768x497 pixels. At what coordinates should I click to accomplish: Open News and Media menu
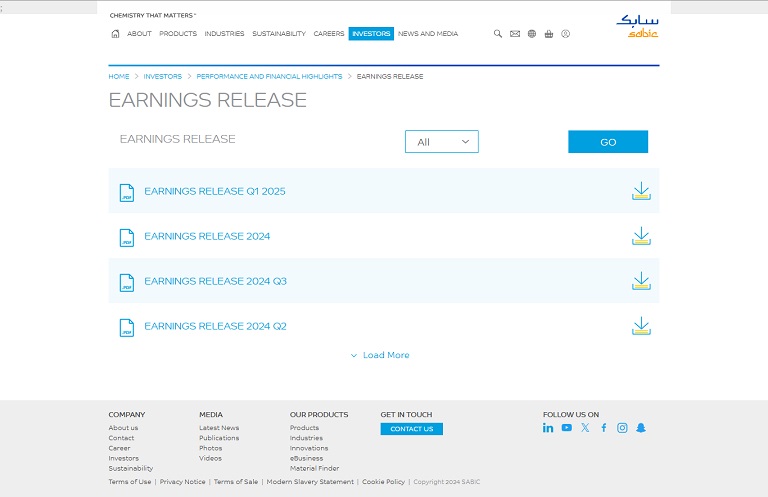coord(428,34)
